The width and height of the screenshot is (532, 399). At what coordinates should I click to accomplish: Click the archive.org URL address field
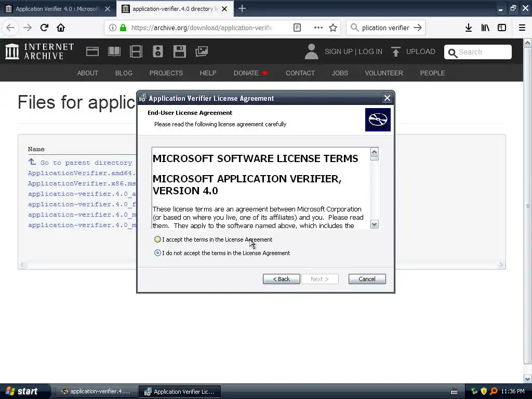click(202, 28)
